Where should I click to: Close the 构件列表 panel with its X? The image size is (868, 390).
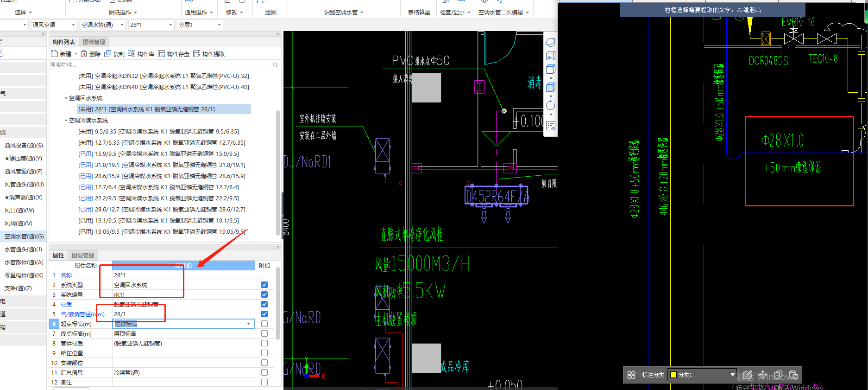(278, 34)
